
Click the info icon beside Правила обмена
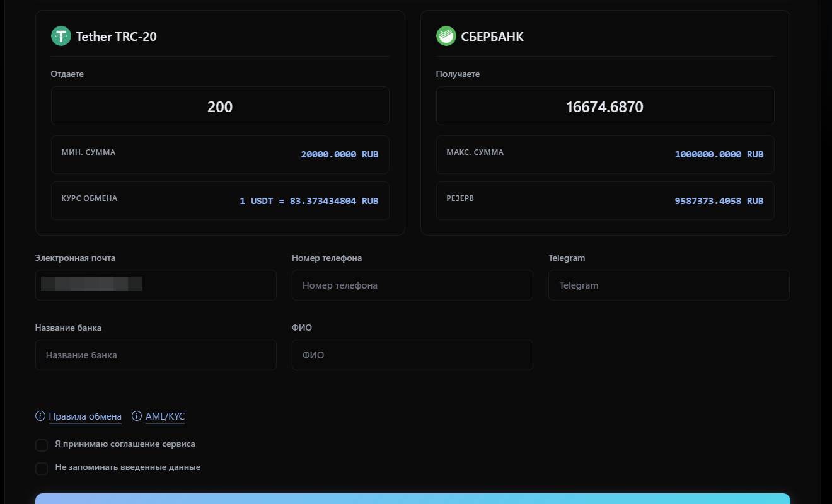point(40,416)
